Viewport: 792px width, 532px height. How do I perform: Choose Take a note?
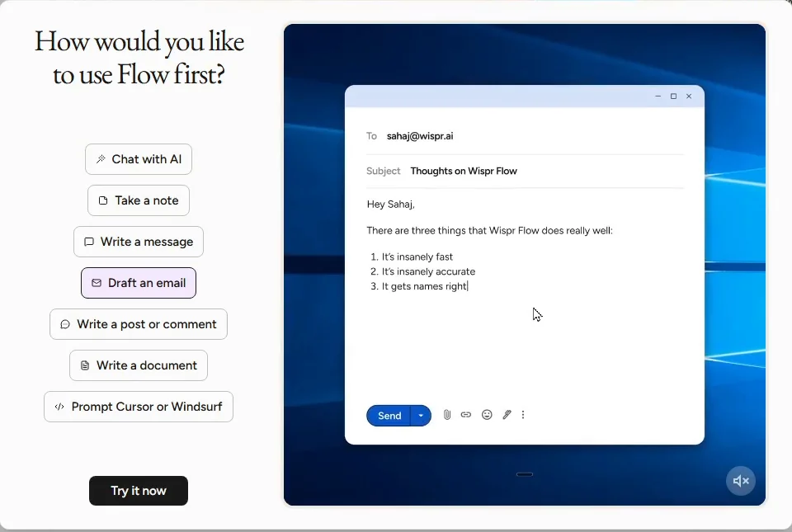(139, 200)
